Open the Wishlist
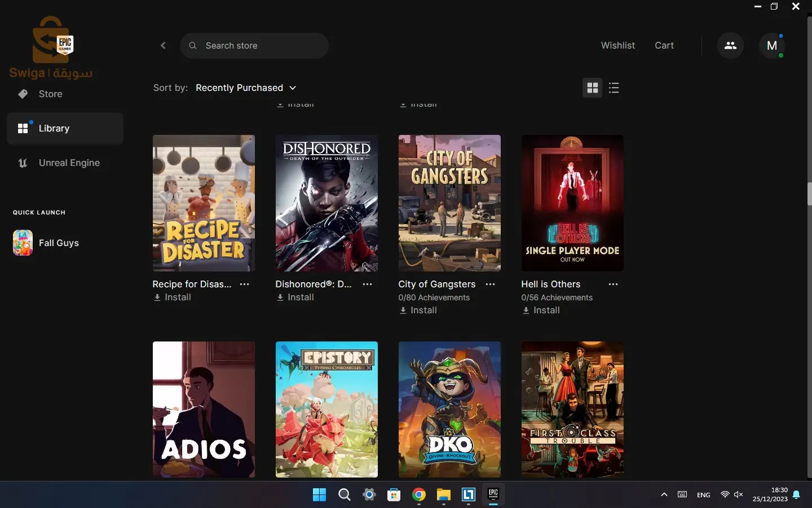This screenshot has height=508, width=812. (617, 45)
